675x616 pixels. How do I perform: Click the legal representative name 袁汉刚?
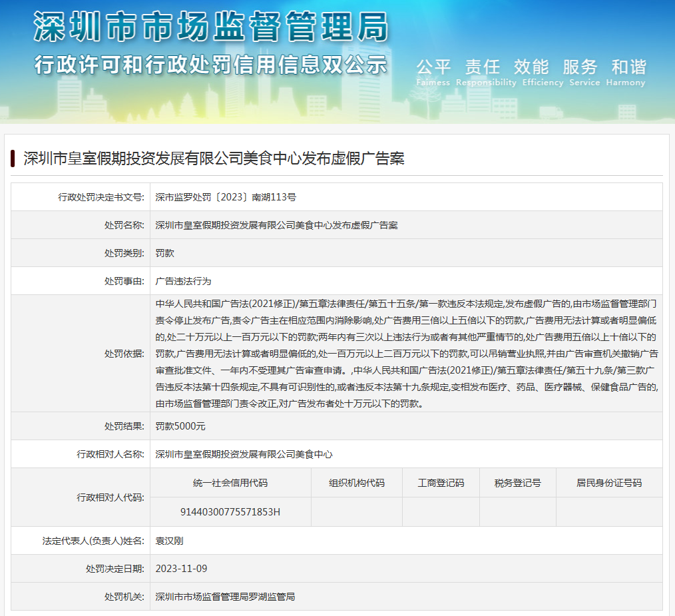[169, 541]
